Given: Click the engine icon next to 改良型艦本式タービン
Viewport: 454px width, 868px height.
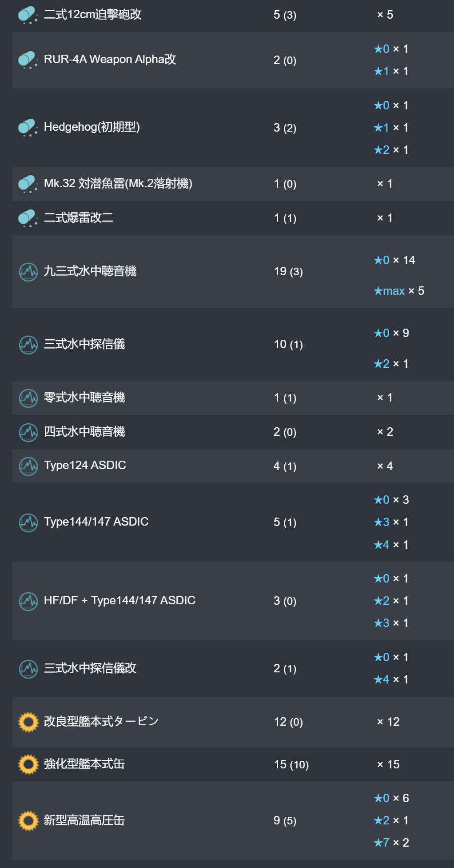Looking at the screenshot, I should (x=28, y=722).
